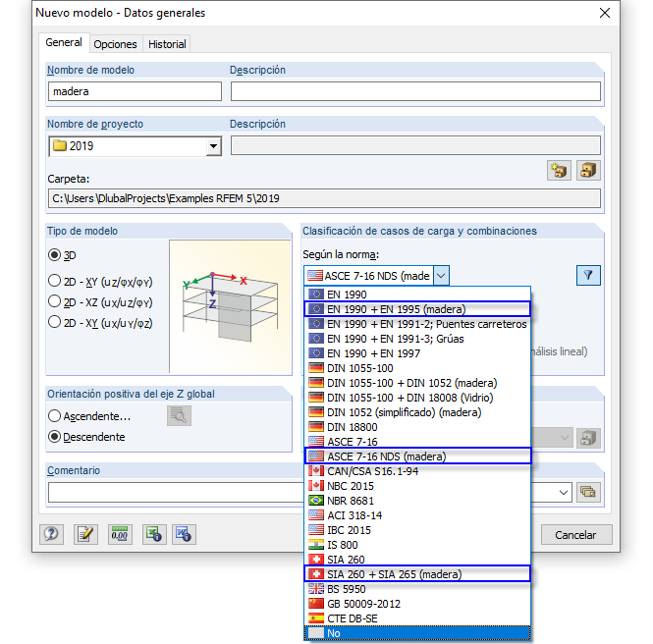
Task: Expand the Comentario dropdown arrow
Action: point(564,493)
